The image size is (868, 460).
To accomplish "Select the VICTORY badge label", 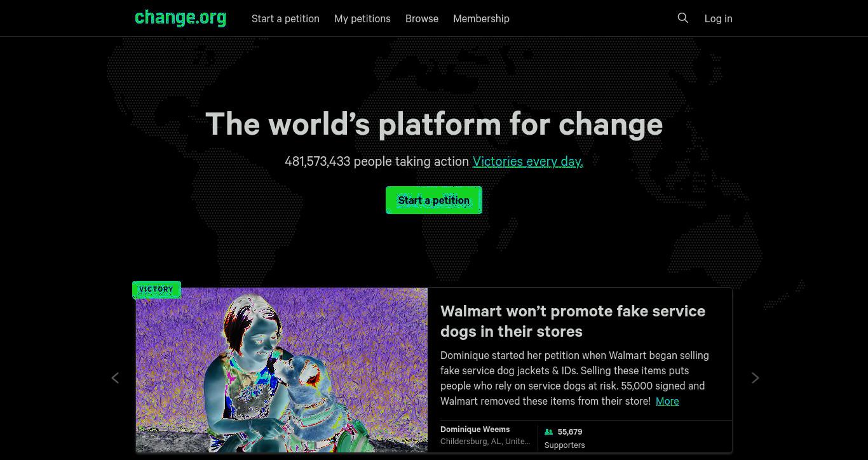I will pyautogui.click(x=156, y=289).
